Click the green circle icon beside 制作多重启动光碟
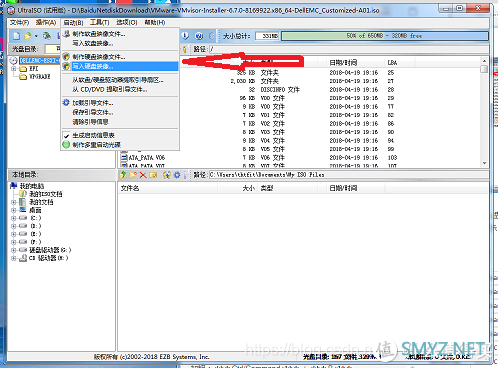 pyautogui.click(x=66, y=145)
